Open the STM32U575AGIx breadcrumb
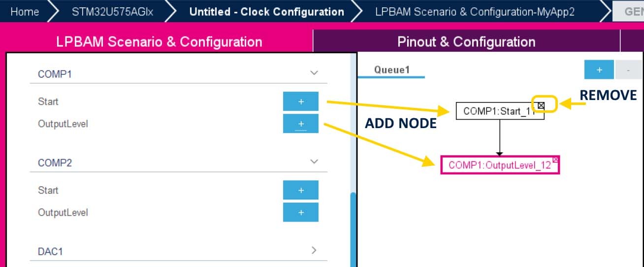This screenshot has width=644, height=267. click(112, 12)
